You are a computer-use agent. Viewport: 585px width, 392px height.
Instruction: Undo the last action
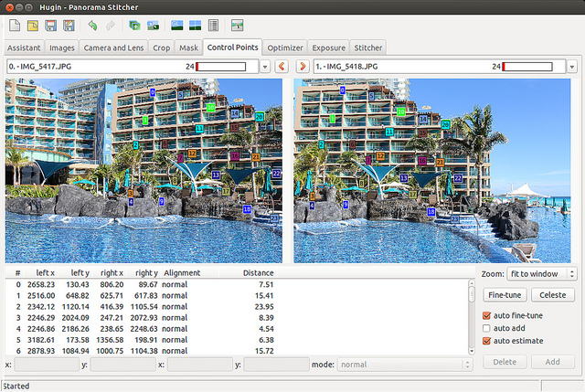[x=92, y=25]
